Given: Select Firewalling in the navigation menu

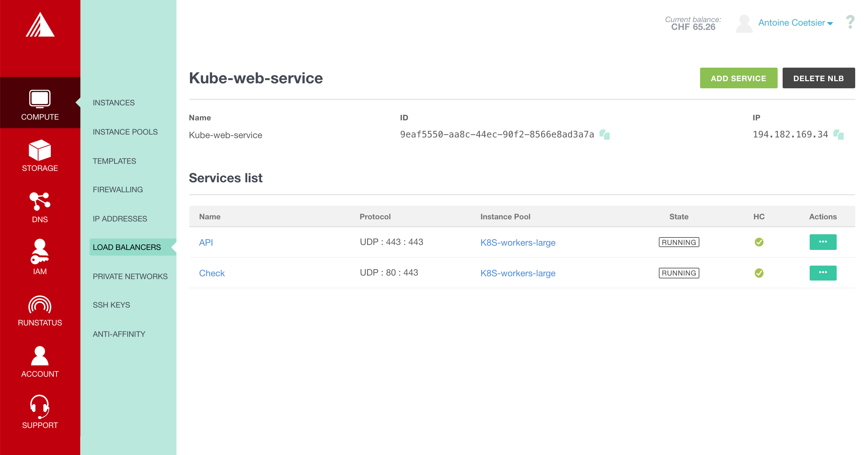Looking at the screenshot, I should (x=118, y=189).
